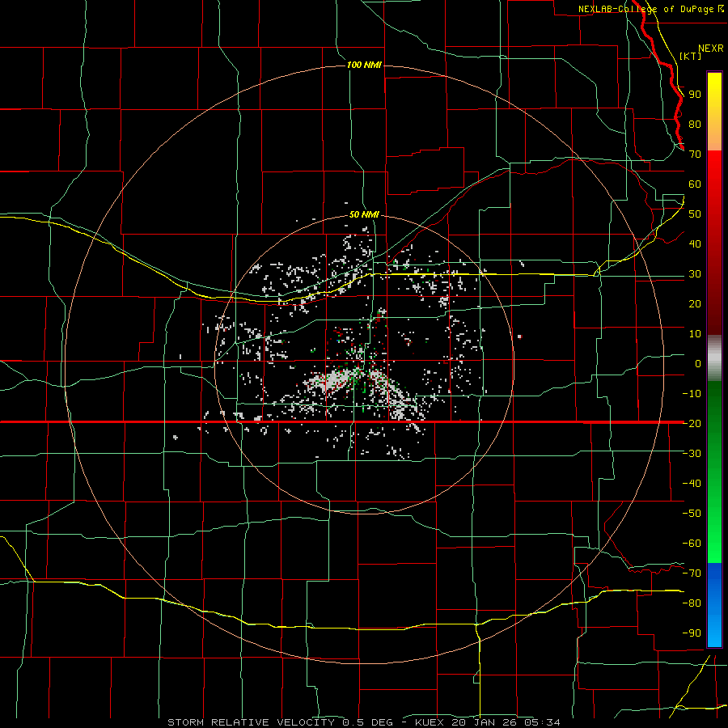Click the 0 value on the velocity scale

(x=698, y=363)
